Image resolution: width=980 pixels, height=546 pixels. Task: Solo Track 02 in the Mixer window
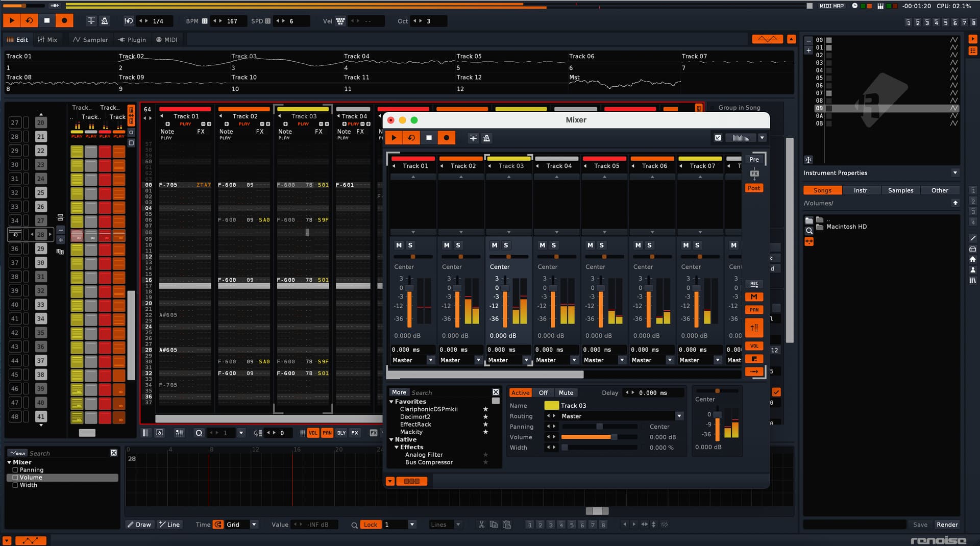(x=458, y=245)
